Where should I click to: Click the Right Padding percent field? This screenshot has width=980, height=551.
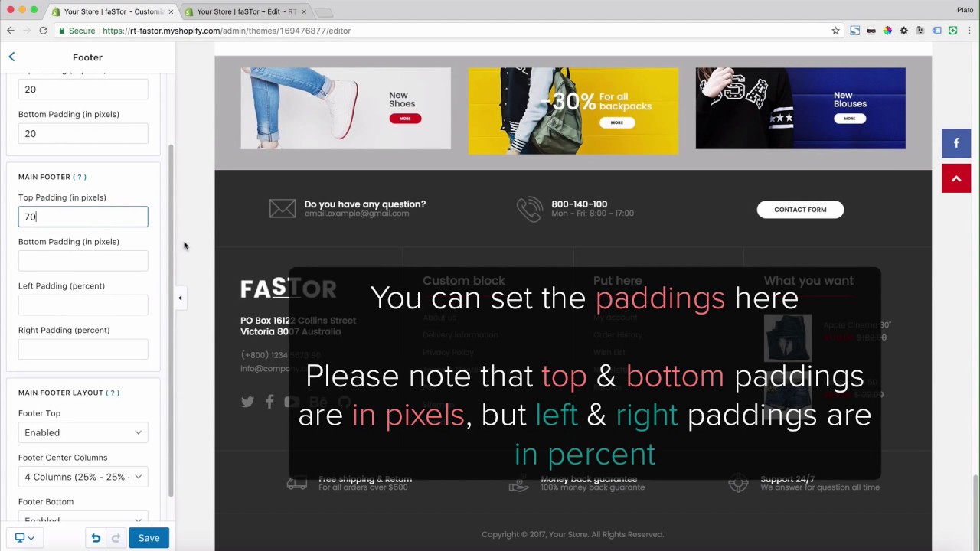(83, 350)
